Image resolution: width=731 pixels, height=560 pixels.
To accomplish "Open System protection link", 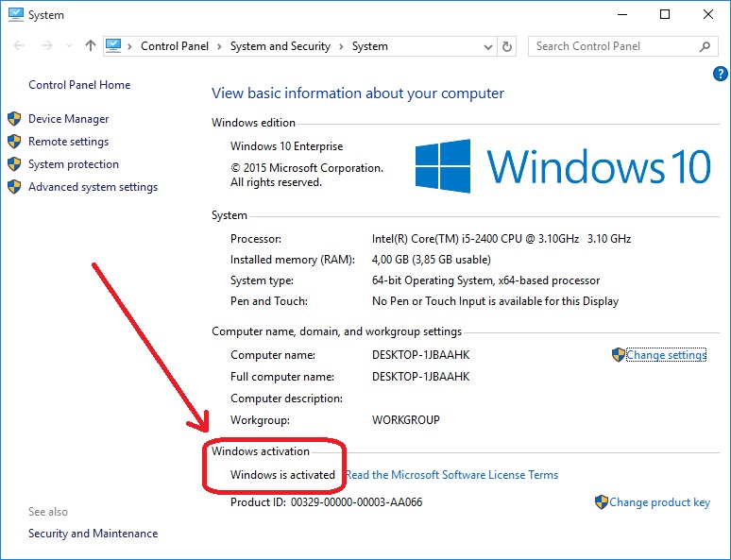I will coord(74,164).
